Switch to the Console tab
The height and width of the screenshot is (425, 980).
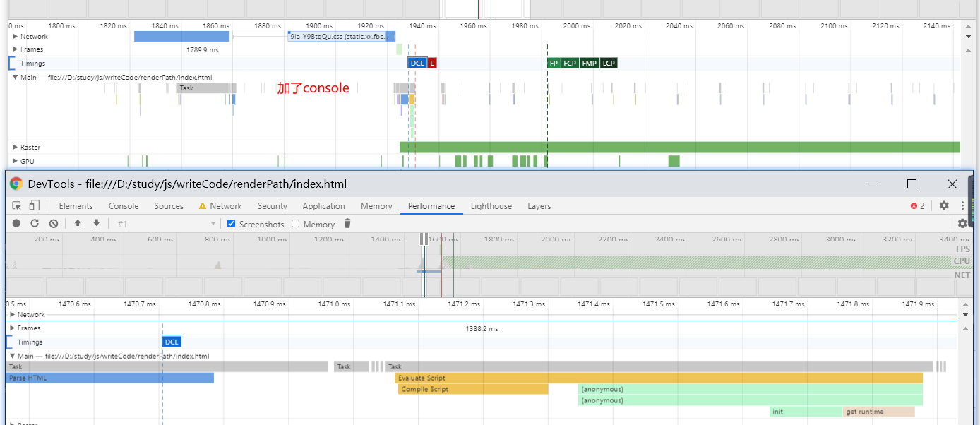coord(124,206)
